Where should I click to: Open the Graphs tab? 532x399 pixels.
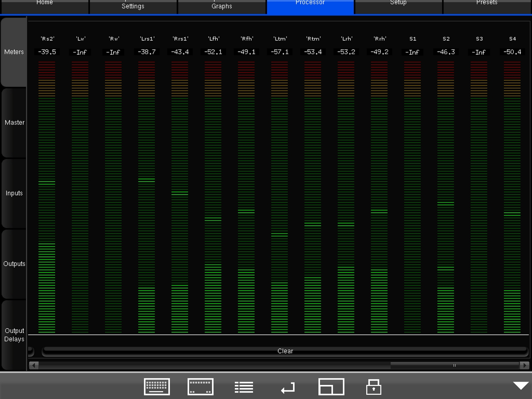[x=222, y=6]
